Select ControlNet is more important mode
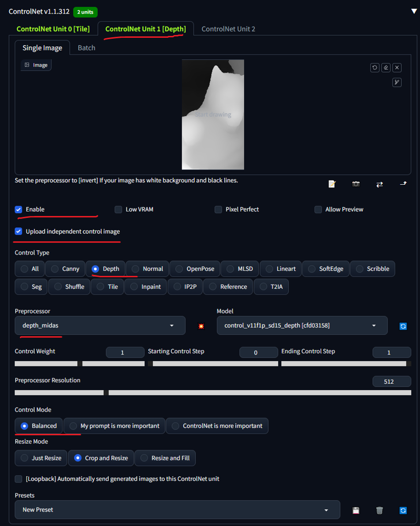This screenshot has height=526, width=420. [217, 426]
